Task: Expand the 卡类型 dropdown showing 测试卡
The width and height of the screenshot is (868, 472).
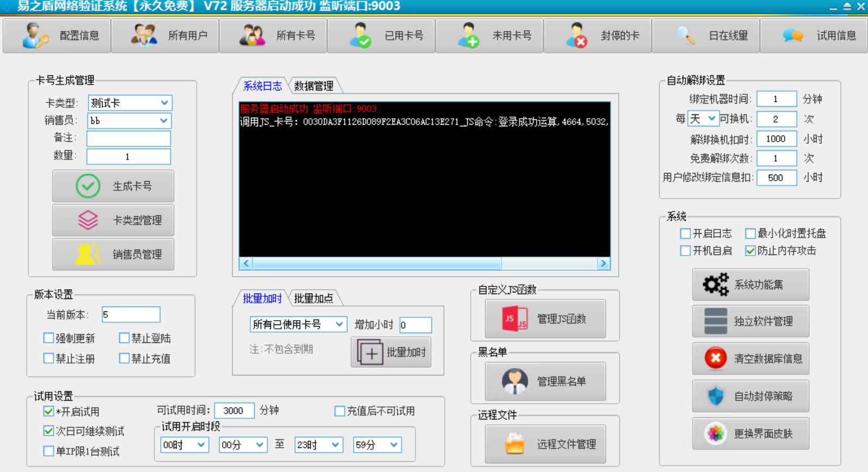Action: [164, 103]
